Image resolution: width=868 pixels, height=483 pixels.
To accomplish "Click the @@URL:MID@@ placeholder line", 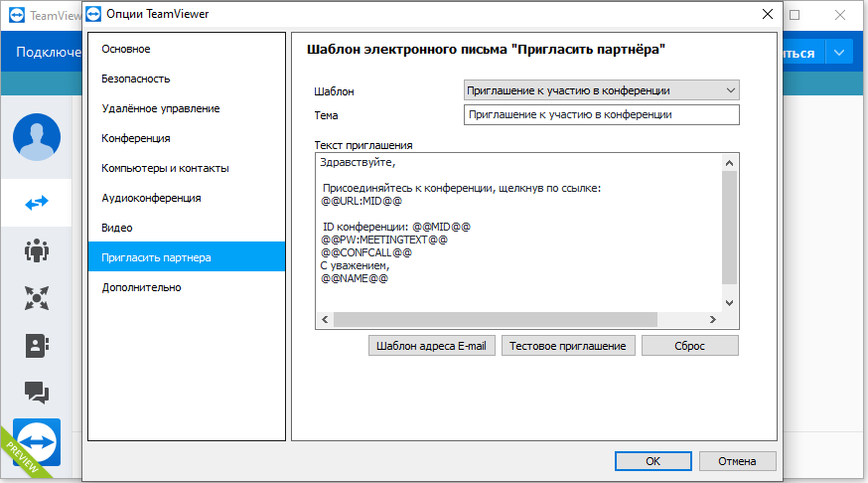I will coord(362,201).
